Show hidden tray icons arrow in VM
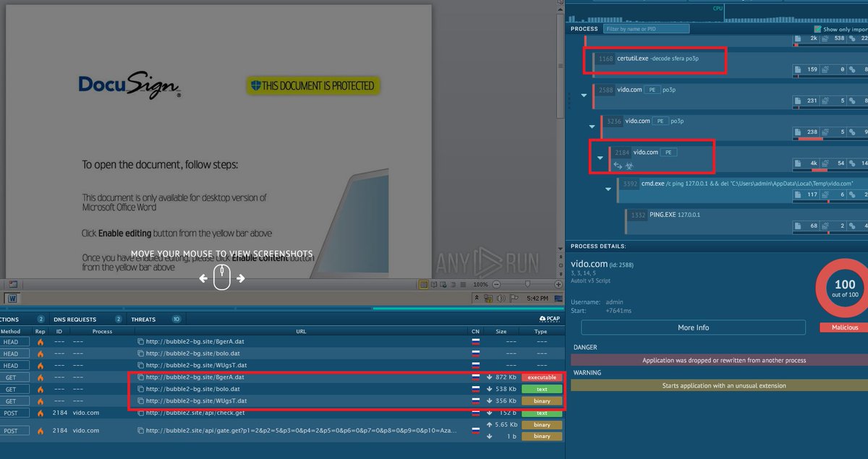 coord(478,298)
